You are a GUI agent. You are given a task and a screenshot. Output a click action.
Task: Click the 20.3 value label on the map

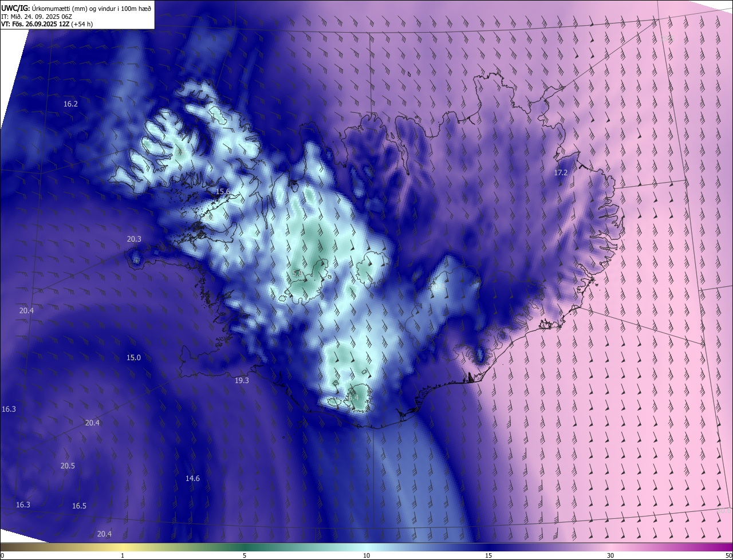pyautogui.click(x=133, y=239)
